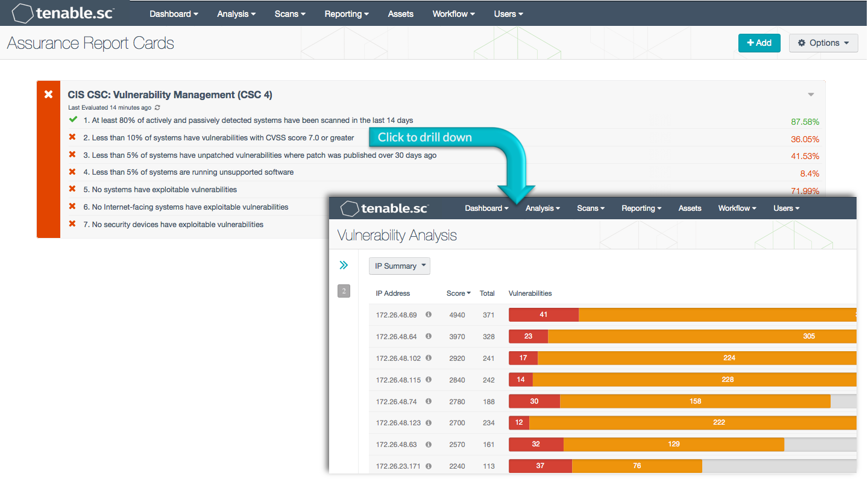The image size is (868, 494).
Task: Click Assets in the main header
Action: click(401, 14)
